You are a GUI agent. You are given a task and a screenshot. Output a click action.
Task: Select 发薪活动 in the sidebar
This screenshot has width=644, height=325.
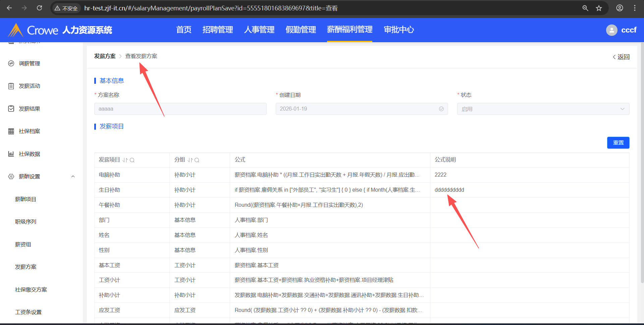30,86
